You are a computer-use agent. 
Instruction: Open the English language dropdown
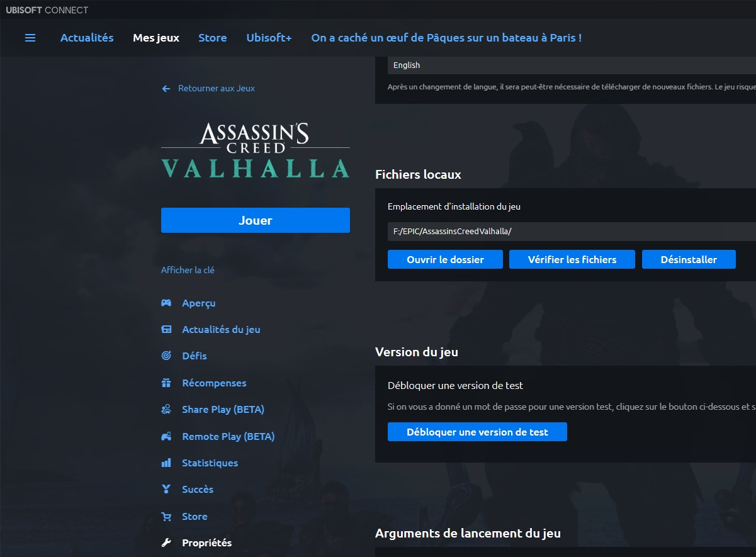[572, 65]
